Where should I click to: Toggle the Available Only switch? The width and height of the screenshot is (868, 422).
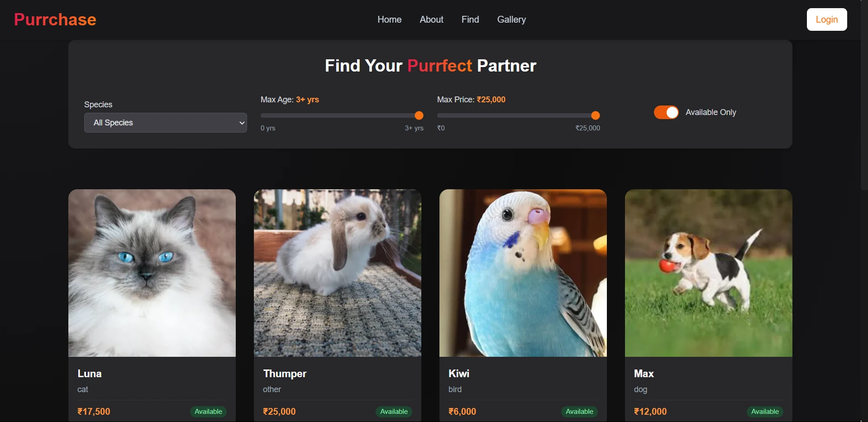coord(666,112)
